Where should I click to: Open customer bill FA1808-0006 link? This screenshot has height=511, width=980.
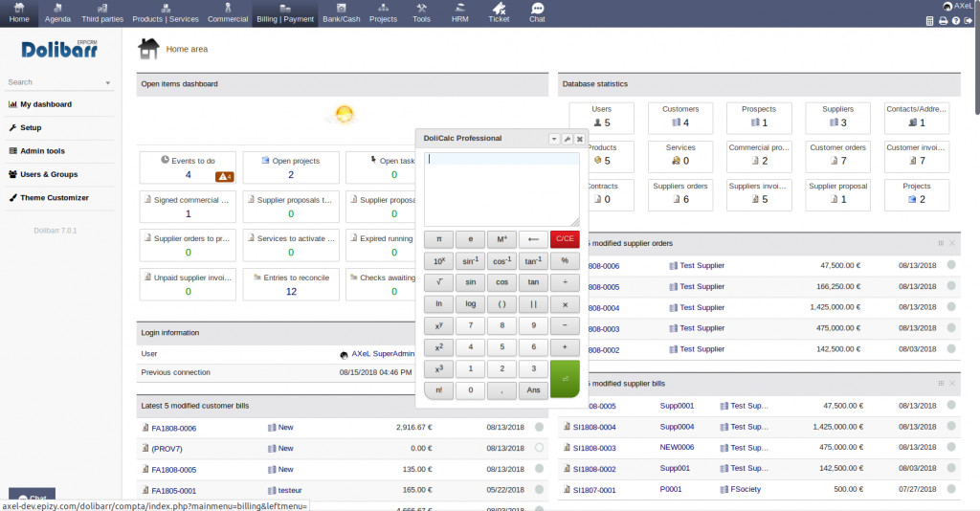tap(173, 428)
